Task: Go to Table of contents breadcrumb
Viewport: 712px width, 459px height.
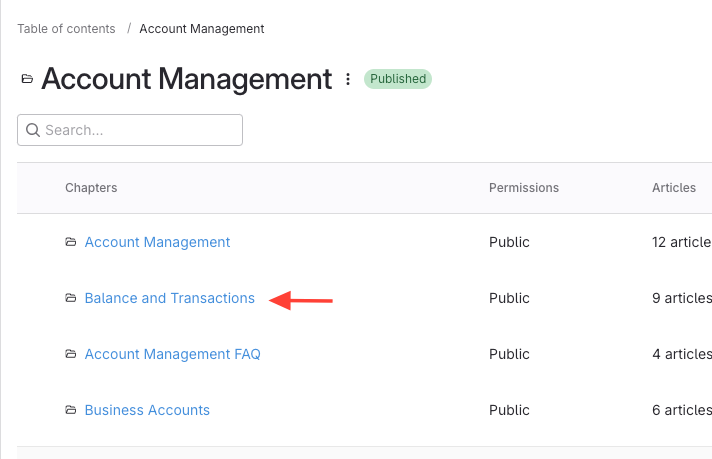Action: pos(66,29)
